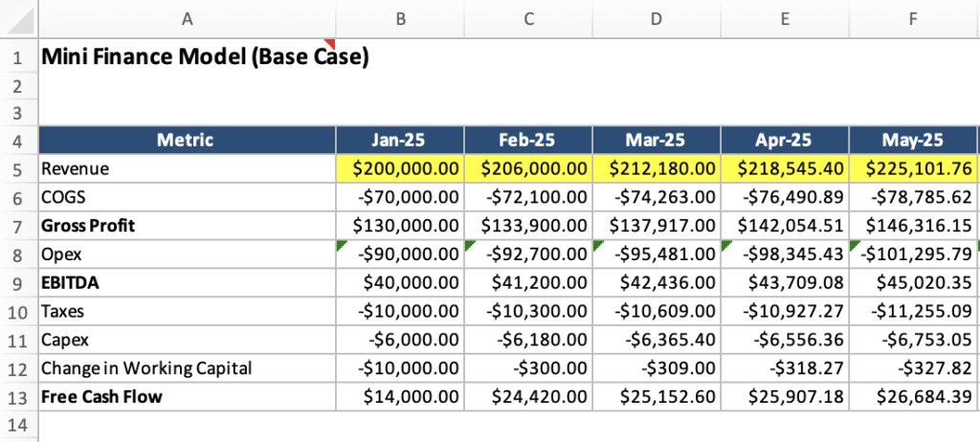Viewport: 980px width, 442px height.
Task: Select the Feb-25 Capex value -$6,180.00
Action: [528, 340]
